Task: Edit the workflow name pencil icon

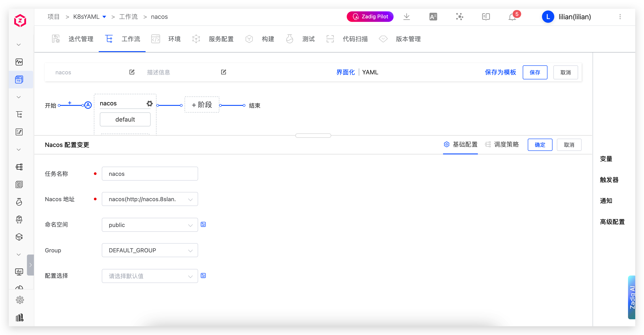Action: pos(132,72)
